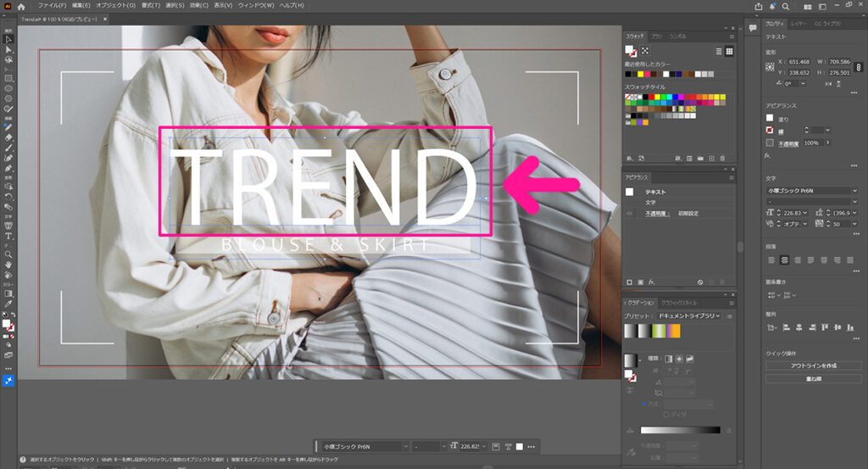Swap fill and stroke in the toolbar
The width and height of the screenshot is (868, 469).
point(12,315)
